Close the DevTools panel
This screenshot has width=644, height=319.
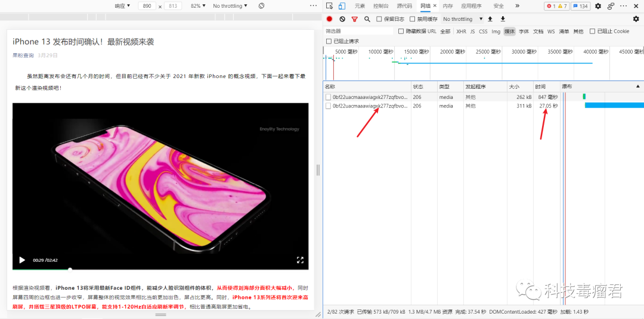pyautogui.click(x=636, y=6)
